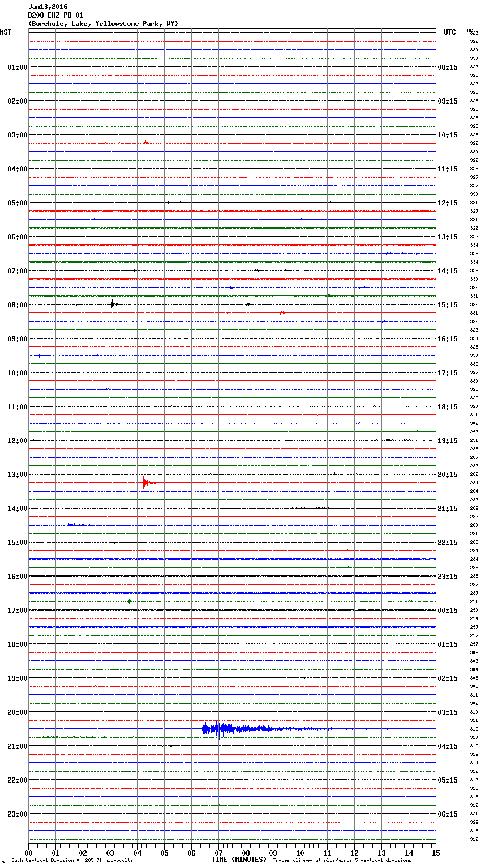Click the UTC timezone label

(450, 32)
